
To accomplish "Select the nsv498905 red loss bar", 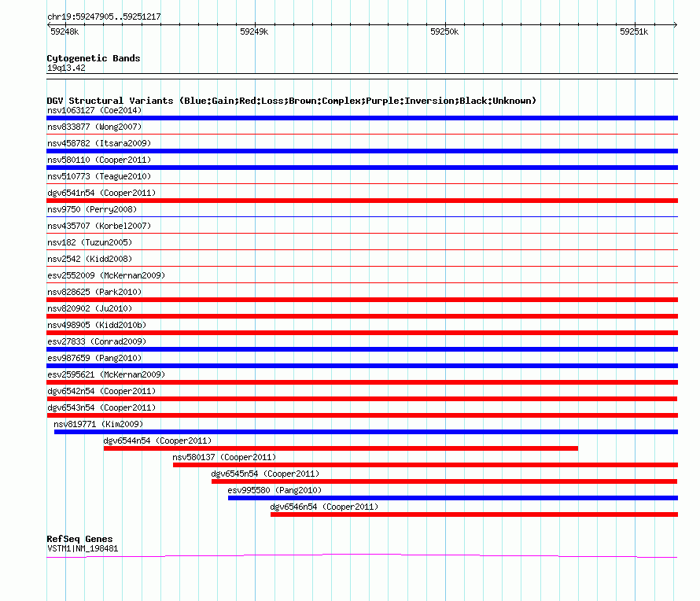I will click(362, 333).
